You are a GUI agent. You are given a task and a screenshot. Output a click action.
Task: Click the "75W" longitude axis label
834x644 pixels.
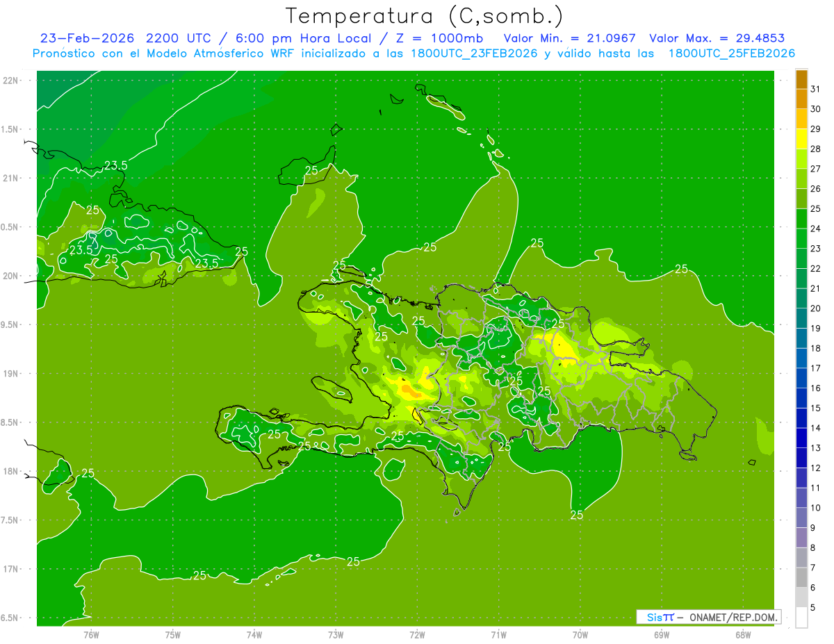point(173,635)
